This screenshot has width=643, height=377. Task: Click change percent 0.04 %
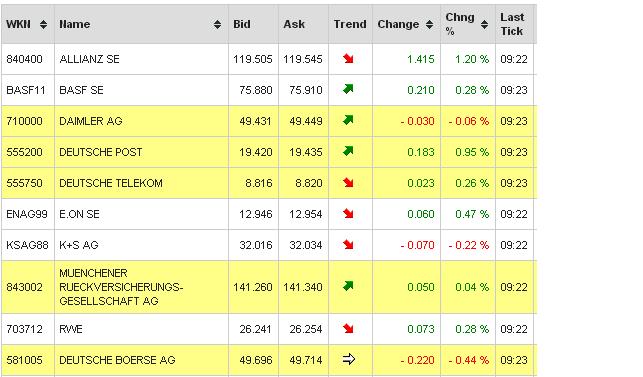coord(472,287)
